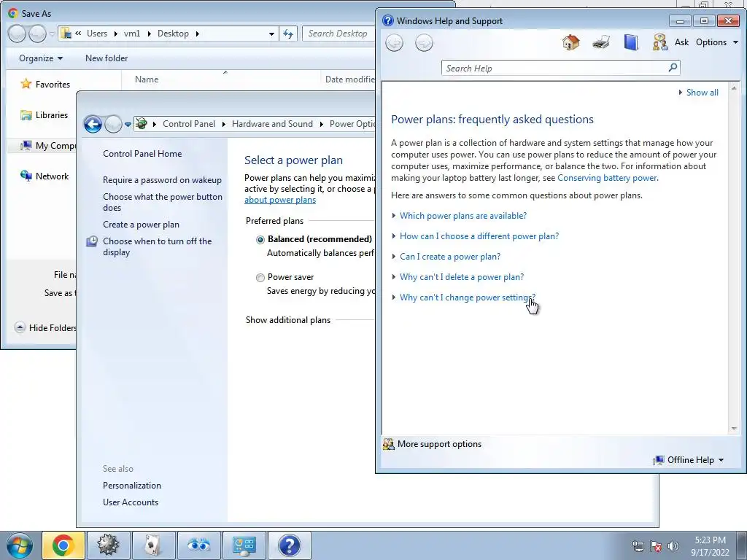Click the gear icon on taskbar
The image size is (747, 560).
click(x=108, y=545)
